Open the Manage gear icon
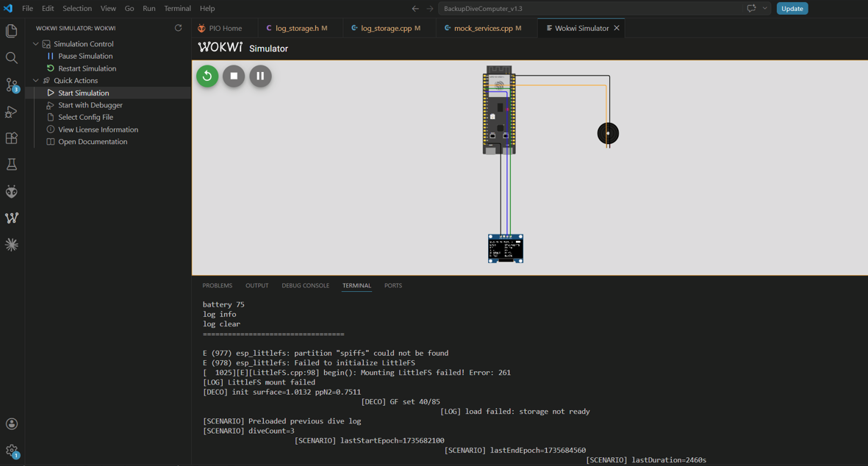This screenshot has height=466, width=868. [x=12, y=451]
